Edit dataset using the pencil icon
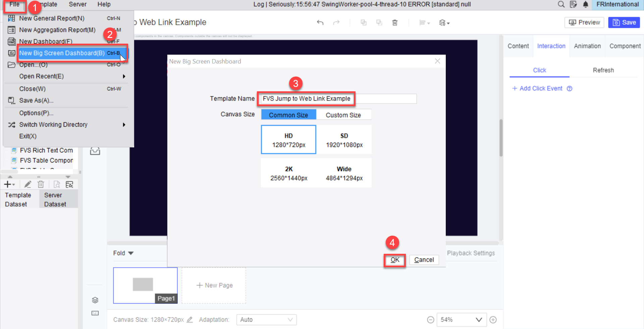Screen dimensions: 644x329 28,184
